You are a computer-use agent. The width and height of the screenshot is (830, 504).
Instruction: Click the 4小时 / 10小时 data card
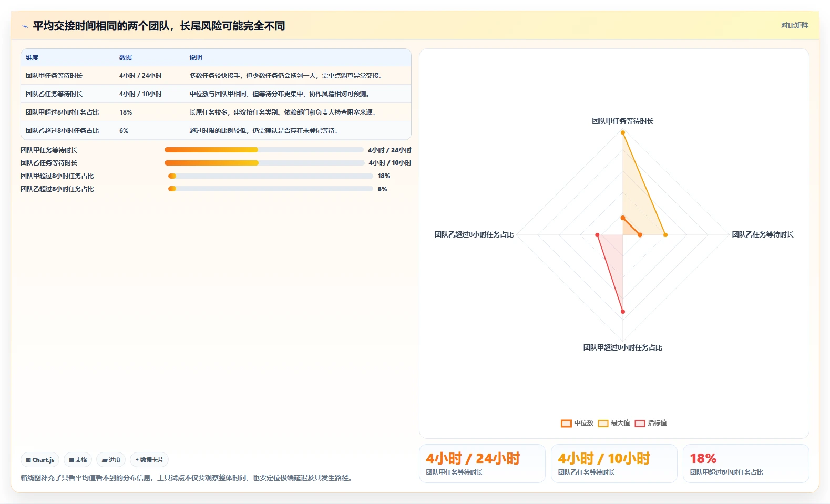(x=614, y=464)
